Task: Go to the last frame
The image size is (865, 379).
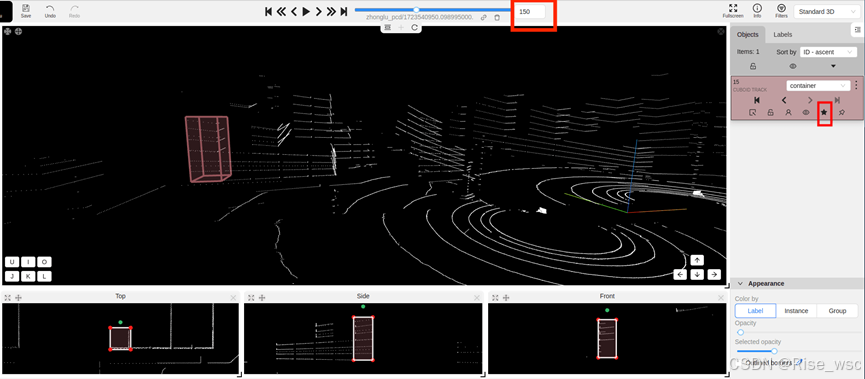Action: pos(344,11)
